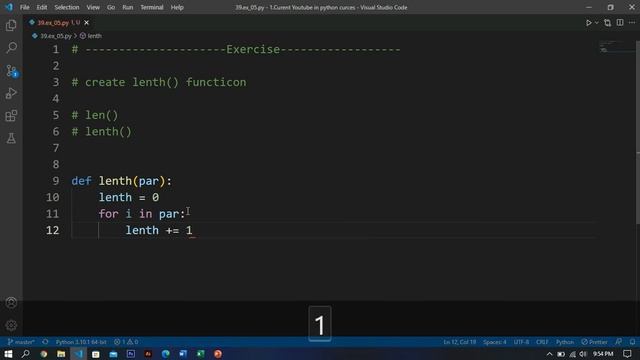The width and height of the screenshot is (640, 360).
Task: Open File Explorer from the taskbar
Action: tap(61, 354)
